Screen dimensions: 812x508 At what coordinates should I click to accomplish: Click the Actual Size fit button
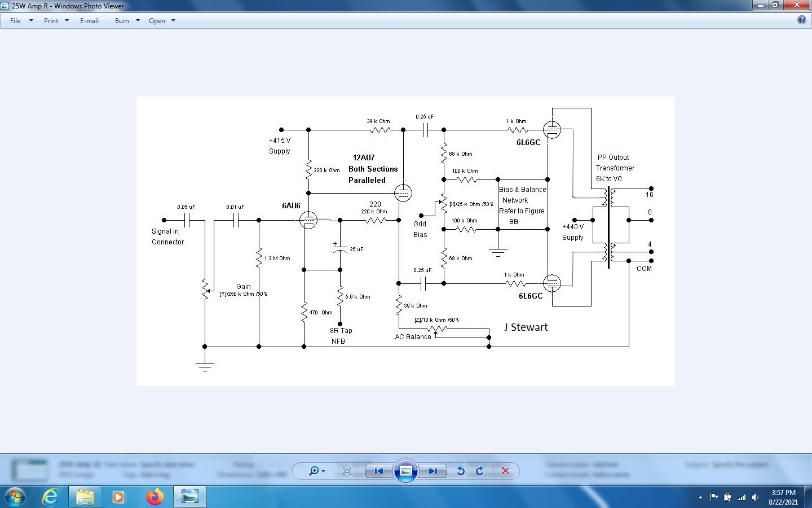pos(347,471)
